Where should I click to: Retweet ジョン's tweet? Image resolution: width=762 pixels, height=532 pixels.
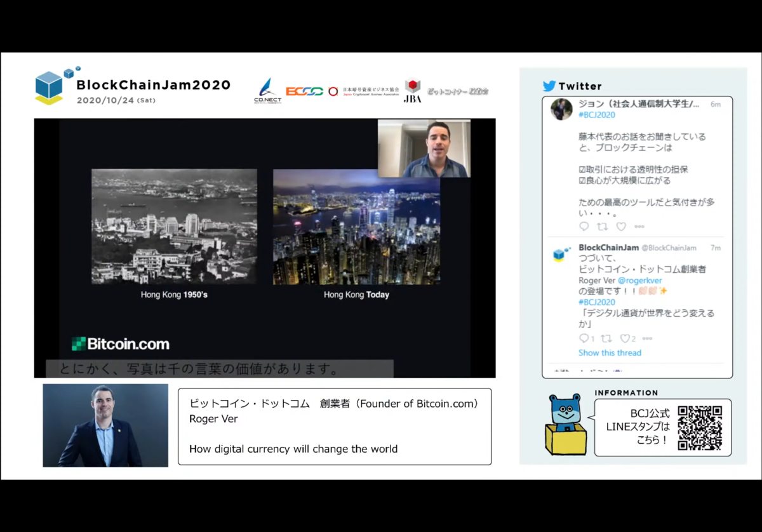click(x=603, y=227)
